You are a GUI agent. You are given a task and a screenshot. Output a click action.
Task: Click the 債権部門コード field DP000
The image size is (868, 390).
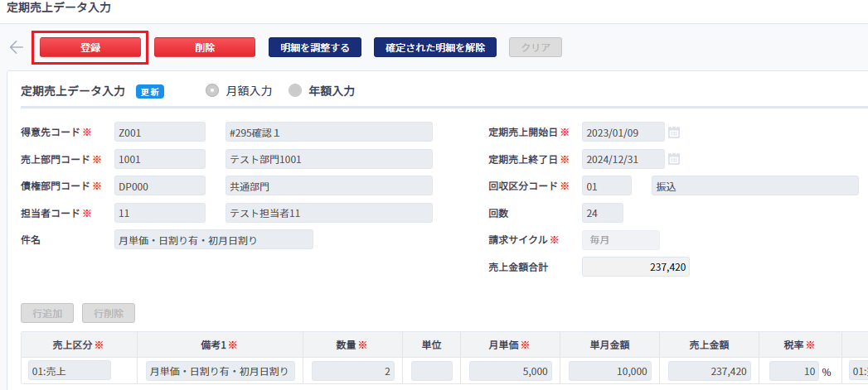pos(159,185)
